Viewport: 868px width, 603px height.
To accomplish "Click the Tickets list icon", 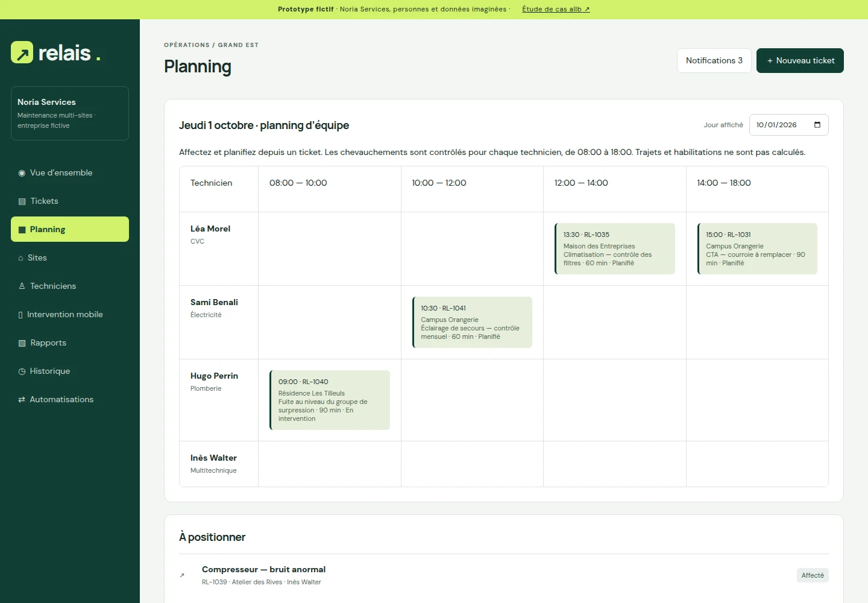I will pyautogui.click(x=22, y=201).
